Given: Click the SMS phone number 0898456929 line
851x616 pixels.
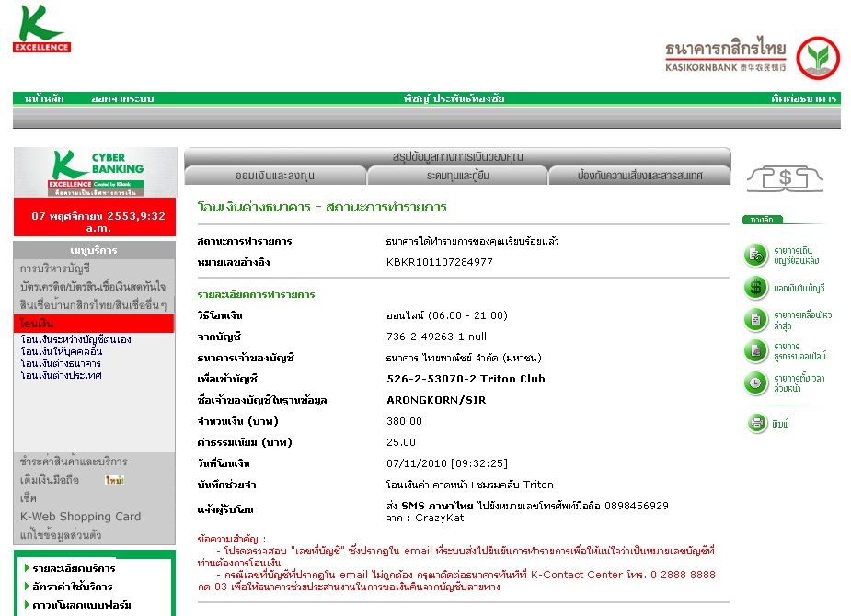Looking at the screenshot, I should (x=527, y=506).
